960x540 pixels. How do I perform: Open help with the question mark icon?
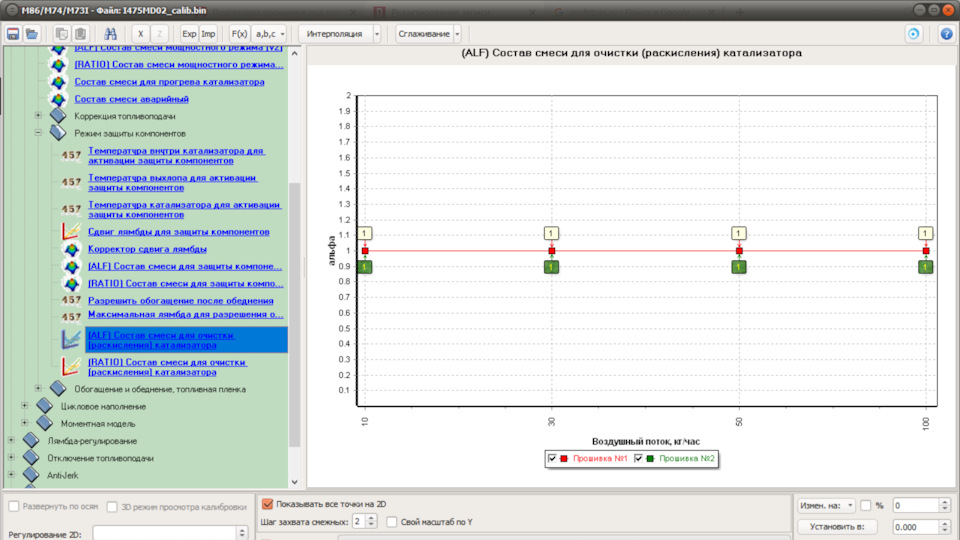coord(946,34)
